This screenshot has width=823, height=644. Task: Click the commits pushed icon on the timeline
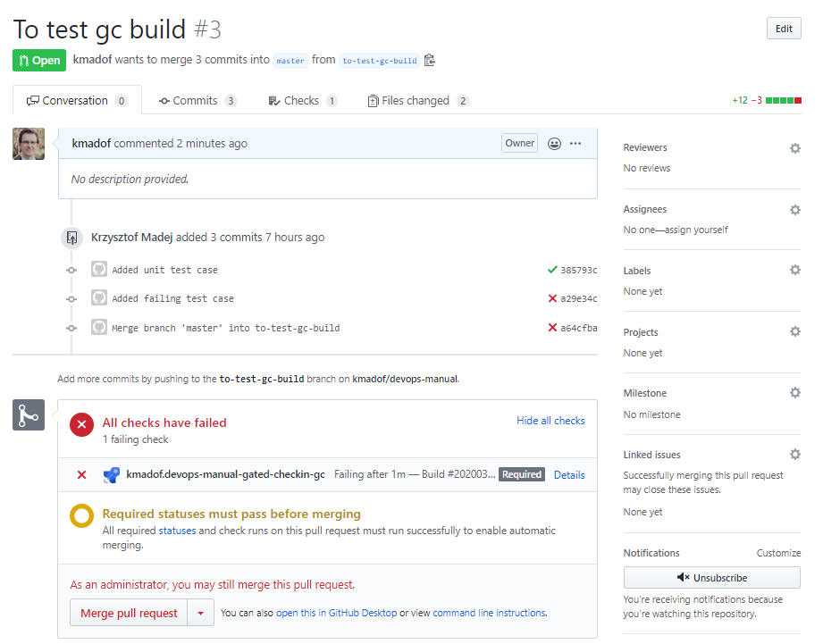click(71, 238)
